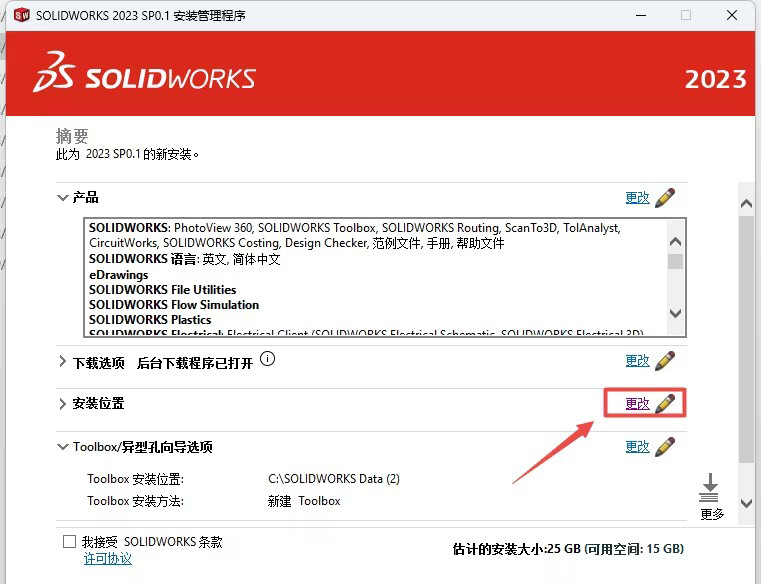Expand the 下载选项 section
The image size is (761, 584).
coord(62,362)
